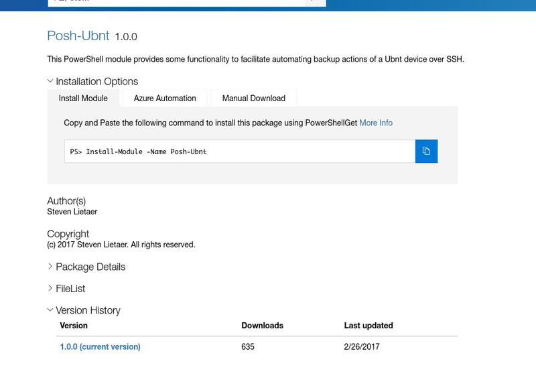This screenshot has height=392, width=536.
Task: Click the copyright notice text
Action: (x=121, y=245)
